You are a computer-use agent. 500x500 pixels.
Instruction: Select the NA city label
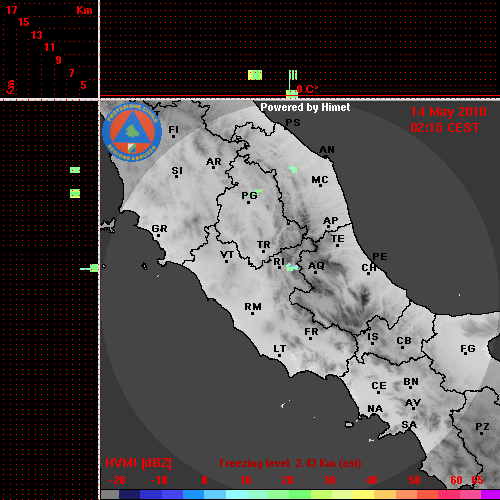[375, 408]
